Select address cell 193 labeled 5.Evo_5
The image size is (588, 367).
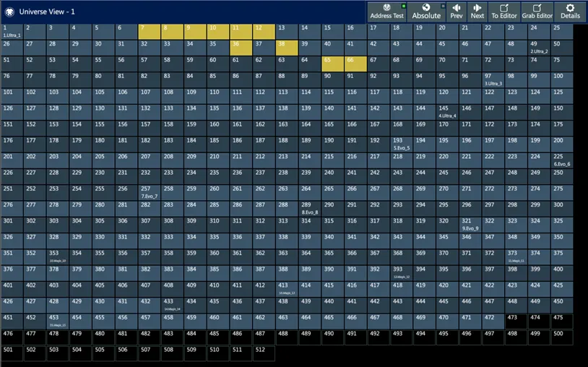[x=401, y=144]
